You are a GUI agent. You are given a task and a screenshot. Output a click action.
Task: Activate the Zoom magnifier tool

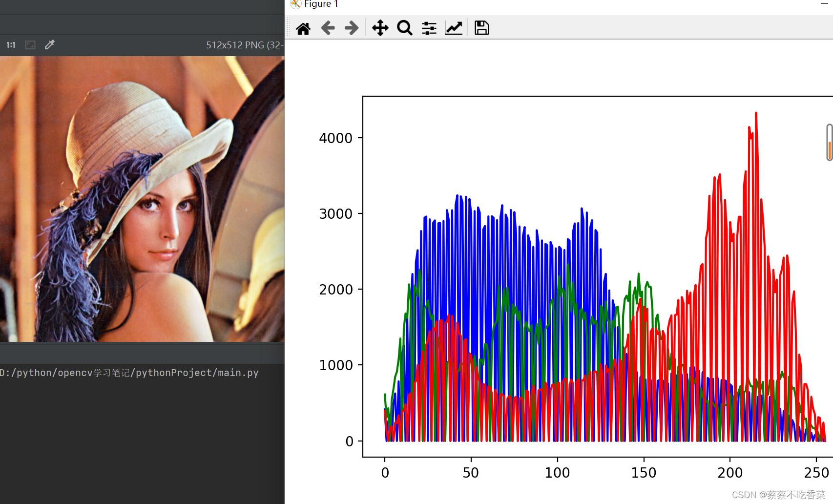[405, 28]
